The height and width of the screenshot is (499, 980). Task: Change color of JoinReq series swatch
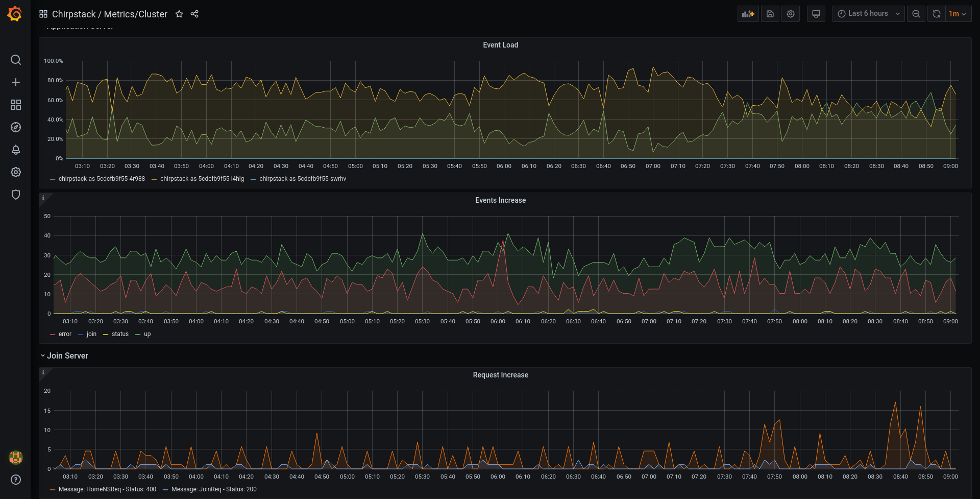165,490
